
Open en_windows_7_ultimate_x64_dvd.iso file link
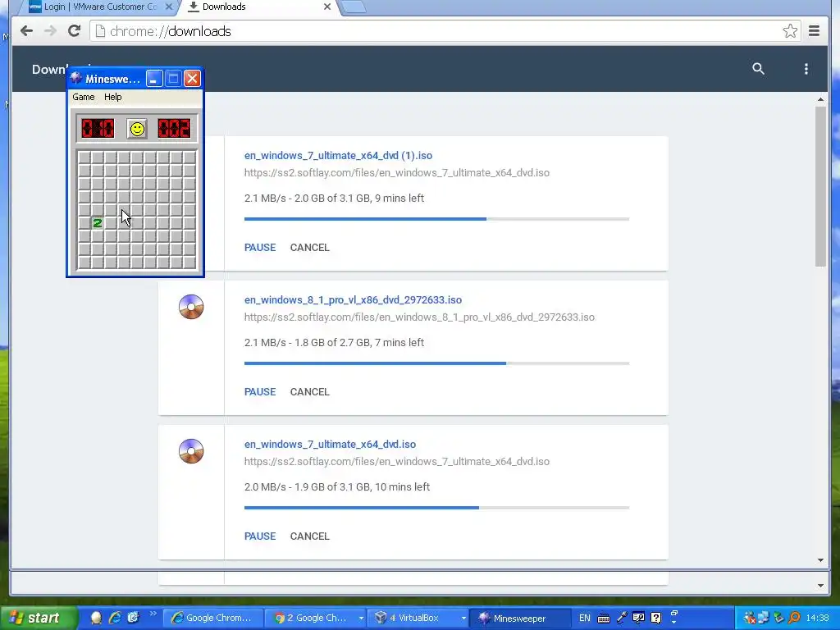[x=330, y=444]
